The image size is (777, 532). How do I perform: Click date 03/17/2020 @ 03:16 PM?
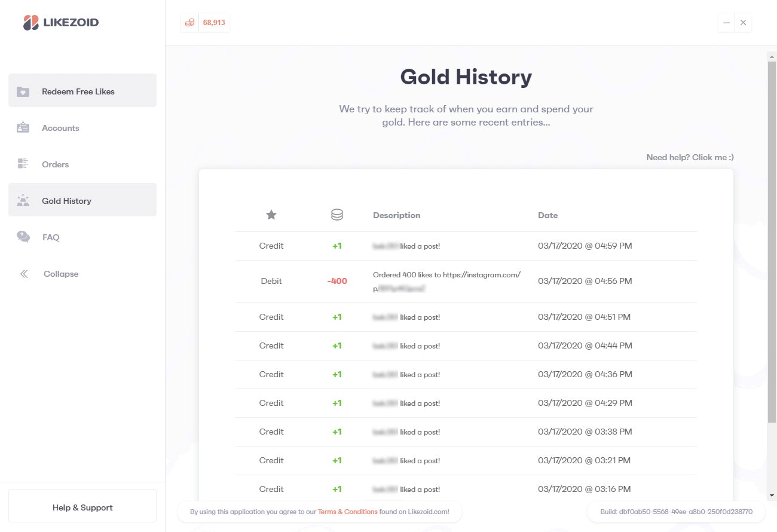(x=584, y=489)
